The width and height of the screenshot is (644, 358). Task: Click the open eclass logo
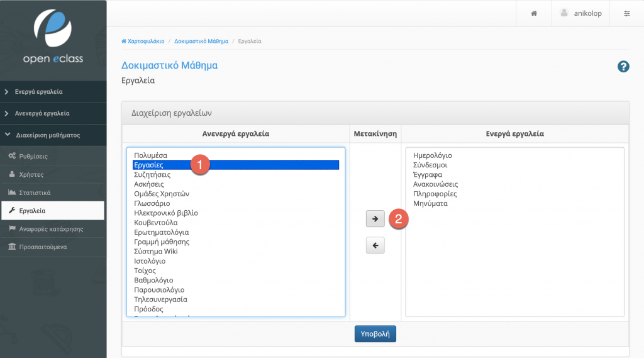pyautogui.click(x=53, y=36)
